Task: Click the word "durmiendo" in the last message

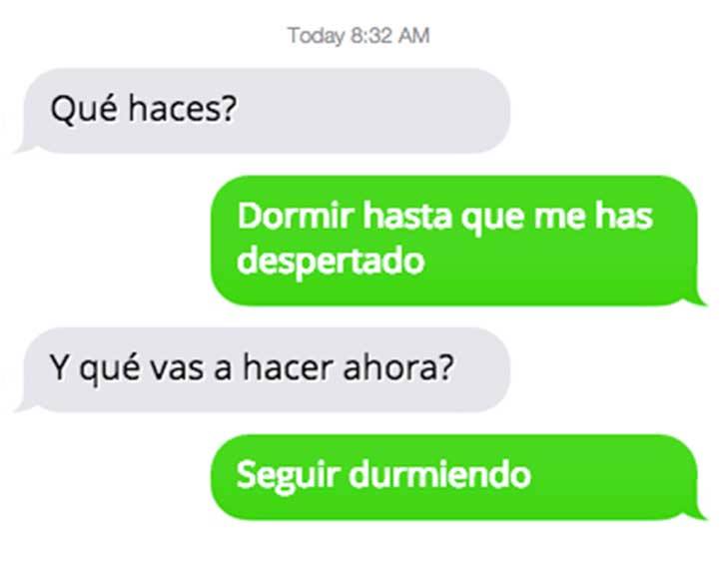Action: [439, 474]
